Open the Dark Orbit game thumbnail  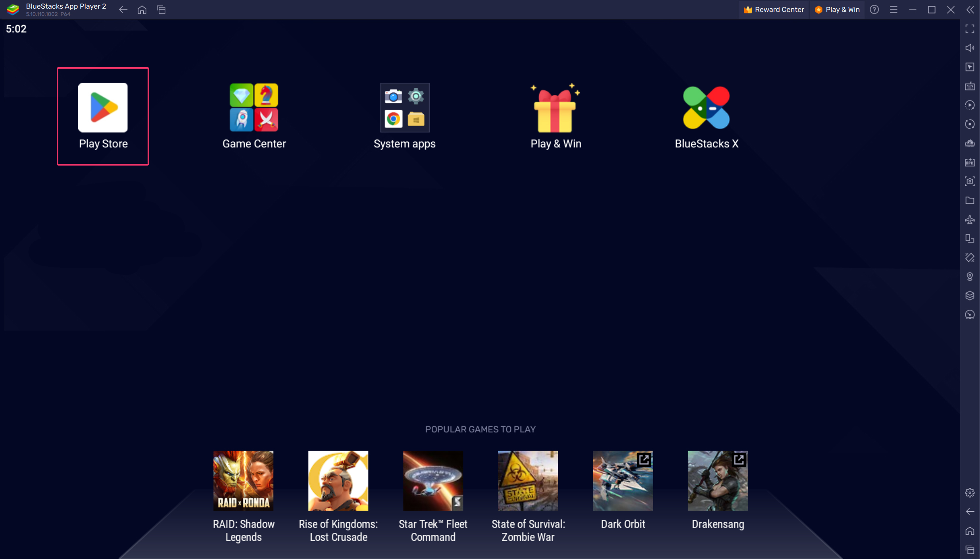(623, 480)
